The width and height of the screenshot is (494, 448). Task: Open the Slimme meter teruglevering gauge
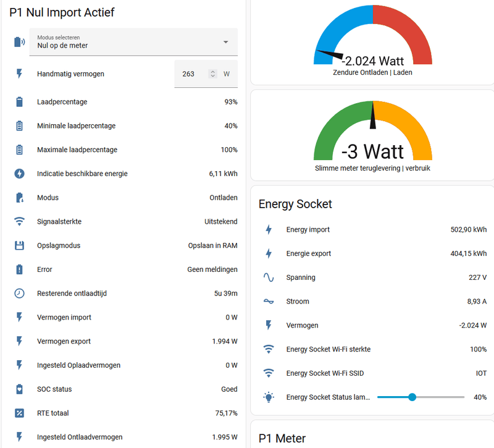tap(372, 137)
